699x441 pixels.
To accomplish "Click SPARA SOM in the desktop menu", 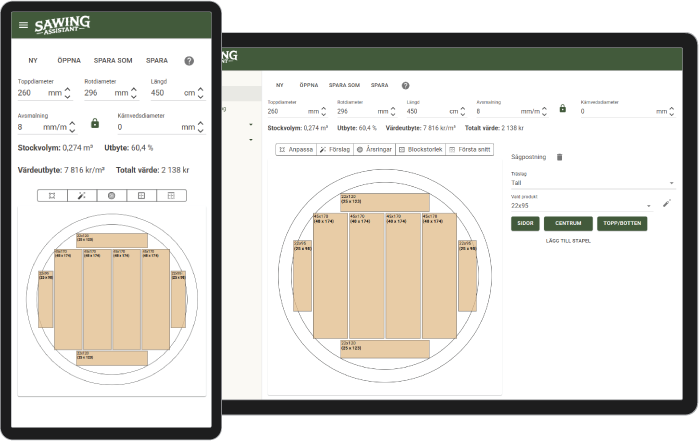I will click(x=344, y=85).
